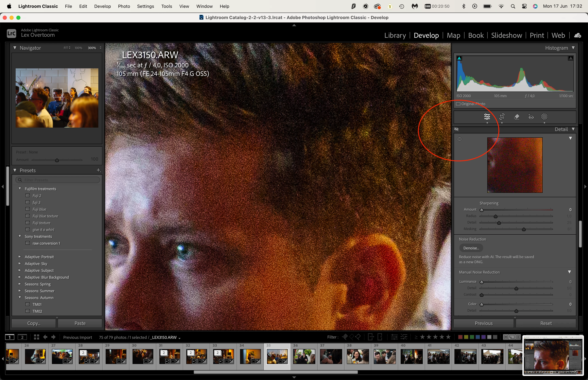Collapse the Manual Noise Reduction section
Image resolution: width=588 pixels, height=380 pixels.
(x=569, y=272)
